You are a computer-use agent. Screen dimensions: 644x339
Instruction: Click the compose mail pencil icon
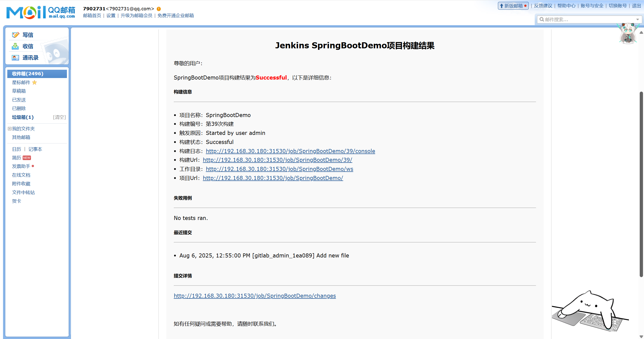coord(15,35)
